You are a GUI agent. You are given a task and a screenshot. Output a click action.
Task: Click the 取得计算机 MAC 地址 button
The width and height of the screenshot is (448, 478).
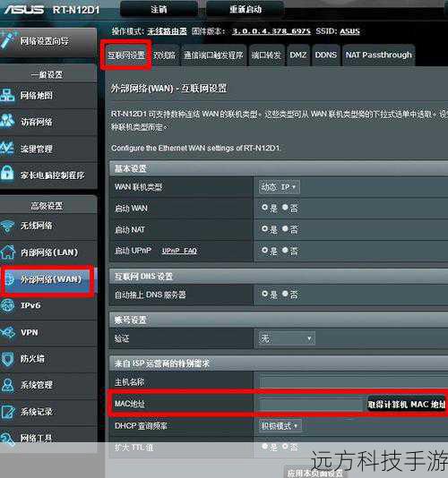[x=407, y=405]
